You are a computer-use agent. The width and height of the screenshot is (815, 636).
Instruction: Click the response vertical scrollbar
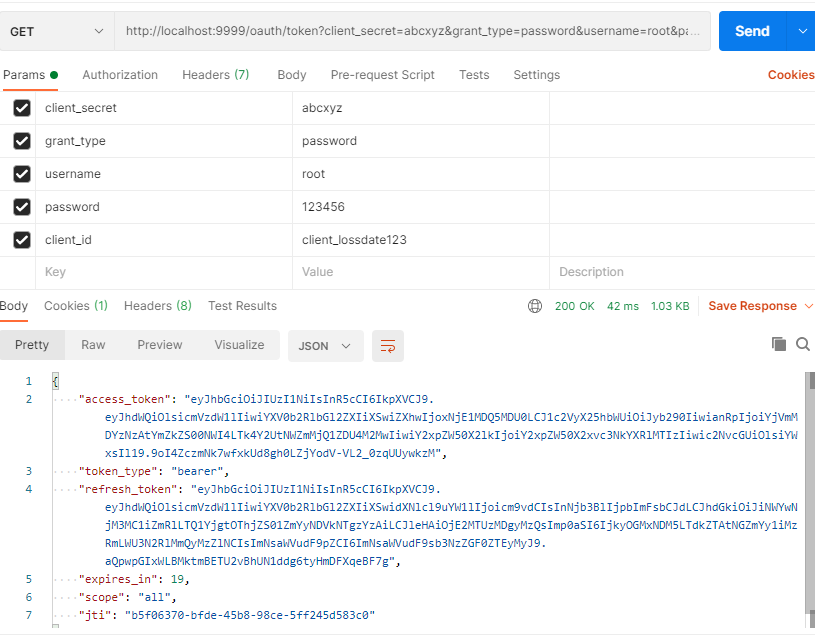pos(810,499)
